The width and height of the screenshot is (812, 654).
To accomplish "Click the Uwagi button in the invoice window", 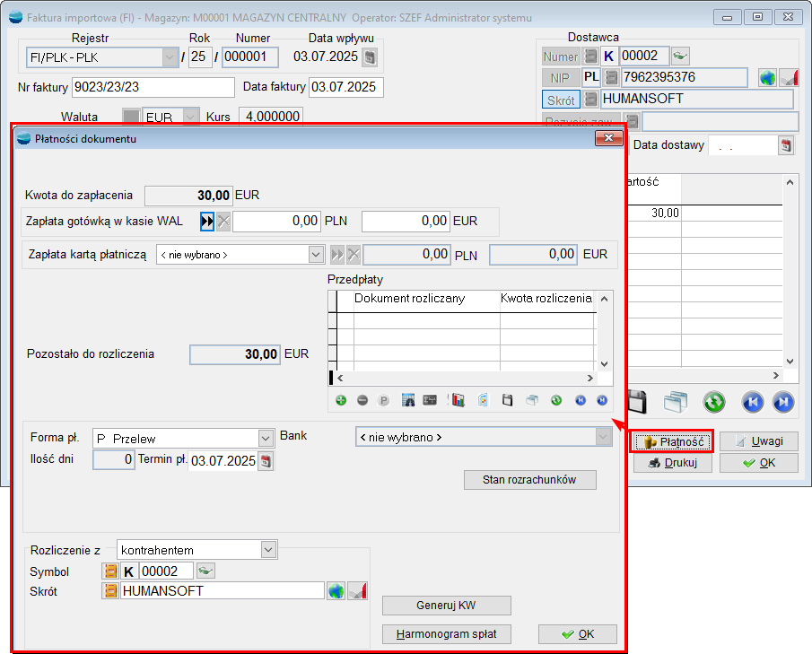I will tap(759, 441).
